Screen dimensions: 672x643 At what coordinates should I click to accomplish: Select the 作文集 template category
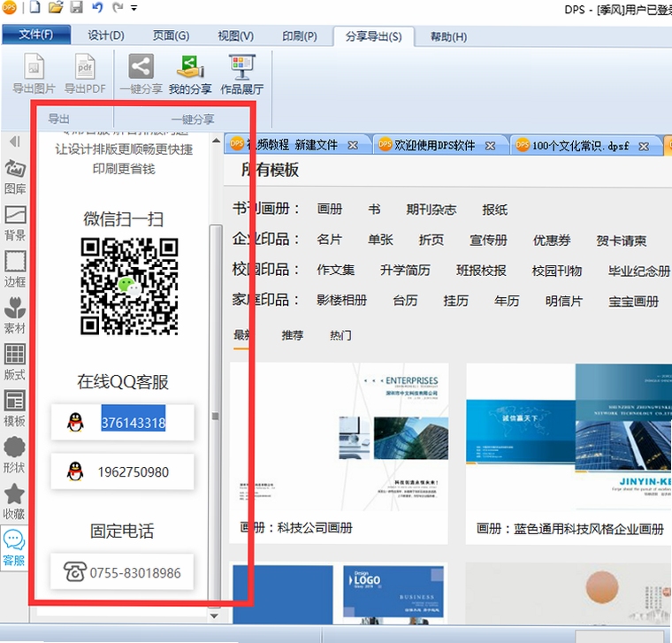(336, 270)
